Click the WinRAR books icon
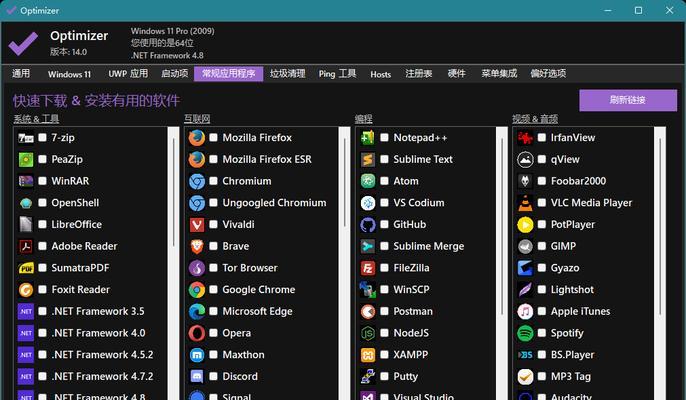 (26, 181)
